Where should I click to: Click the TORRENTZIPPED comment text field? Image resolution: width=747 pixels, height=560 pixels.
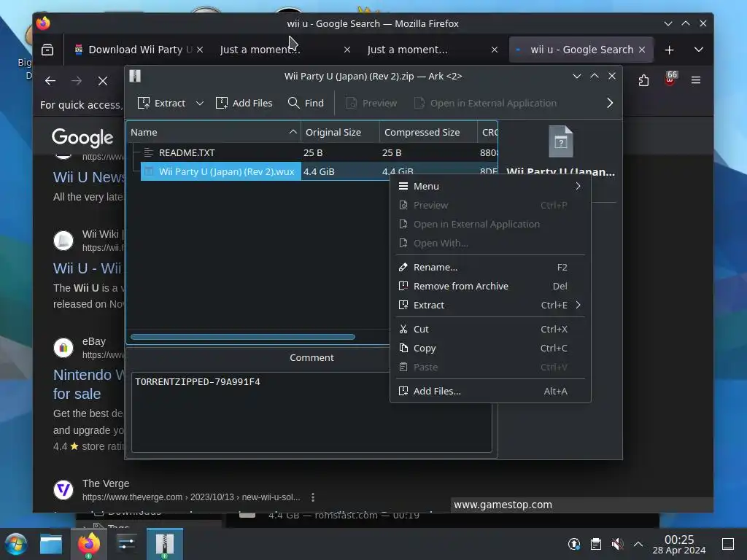tap(311, 412)
